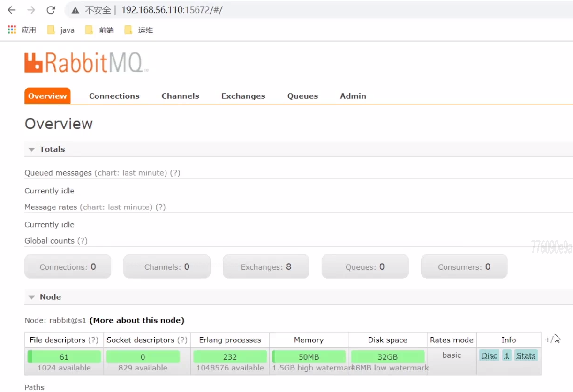Image resolution: width=573 pixels, height=392 pixels.
Task: Switch to the Connections tab
Action: [x=114, y=96]
